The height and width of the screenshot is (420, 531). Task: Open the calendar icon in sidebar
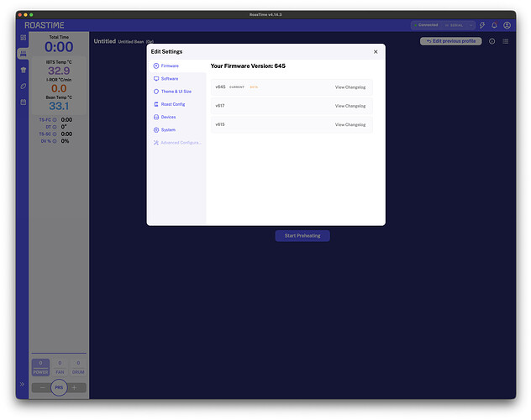coord(23,102)
